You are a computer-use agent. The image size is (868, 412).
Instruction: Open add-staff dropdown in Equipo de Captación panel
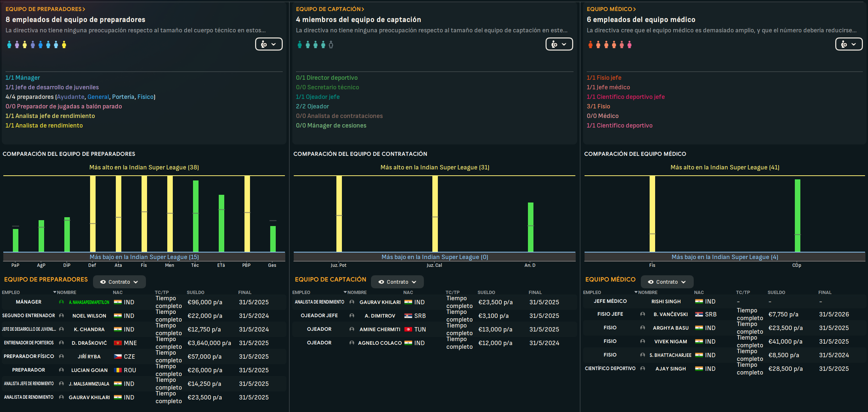point(559,44)
